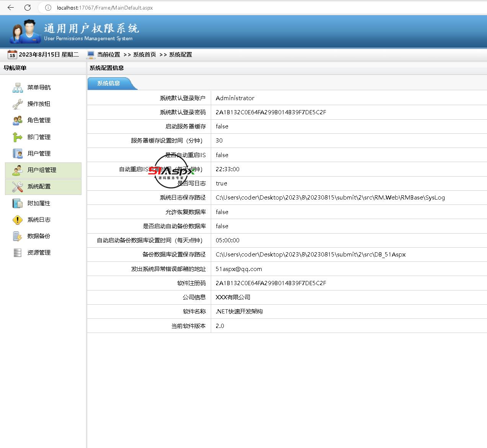Click the 操作按钮 wrench icon
The image size is (487, 448).
point(18,104)
